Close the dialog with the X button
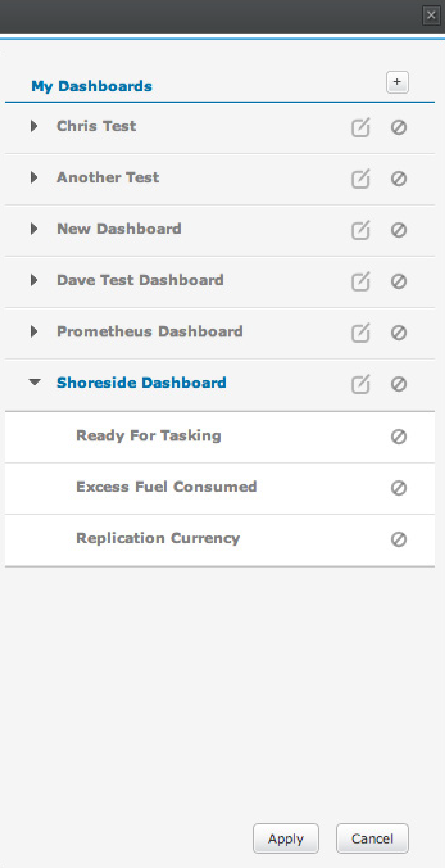 coord(431,15)
